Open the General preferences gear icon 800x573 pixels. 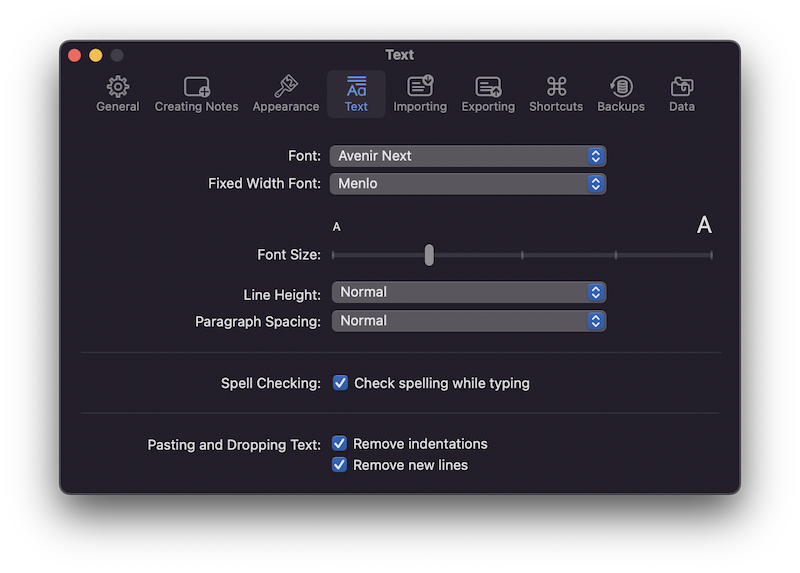coord(118,87)
